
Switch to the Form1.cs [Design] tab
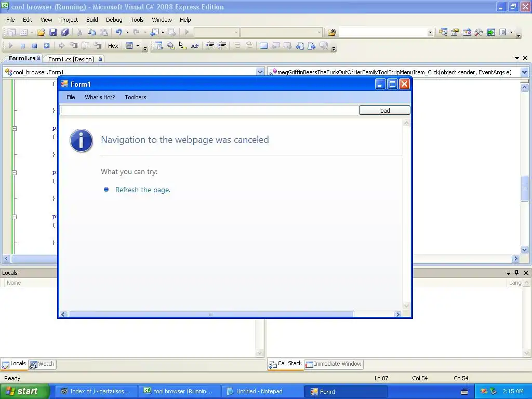click(x=71, y=59)
